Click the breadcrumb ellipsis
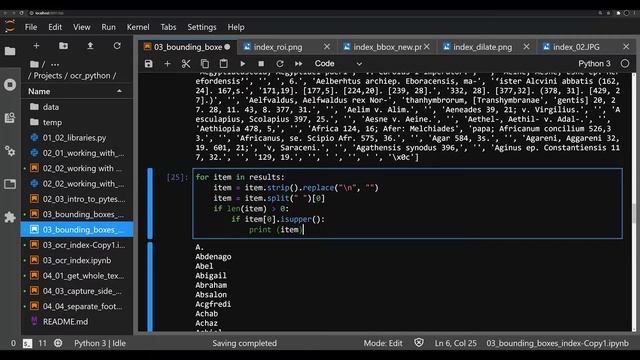 coord(55,64)
